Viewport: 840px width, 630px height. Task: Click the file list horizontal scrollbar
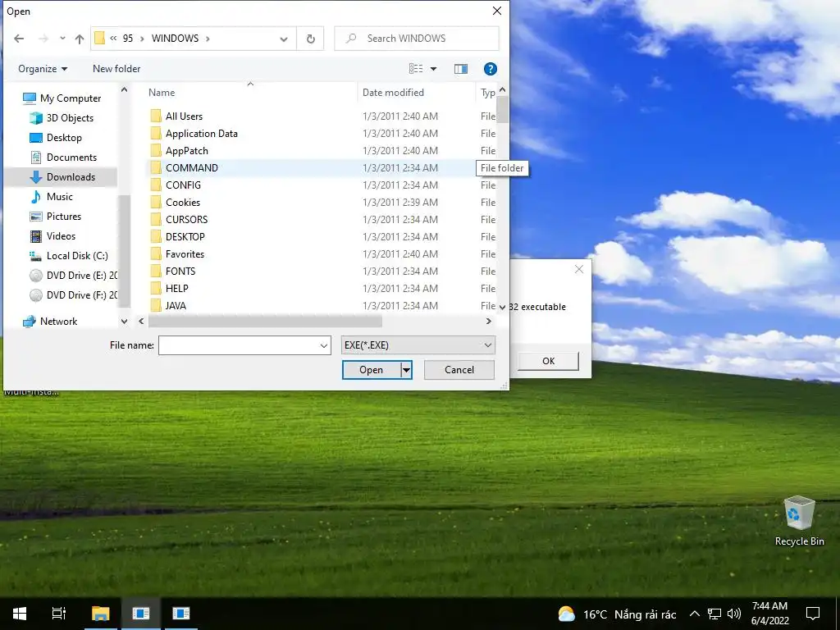[x=265, y=322]
